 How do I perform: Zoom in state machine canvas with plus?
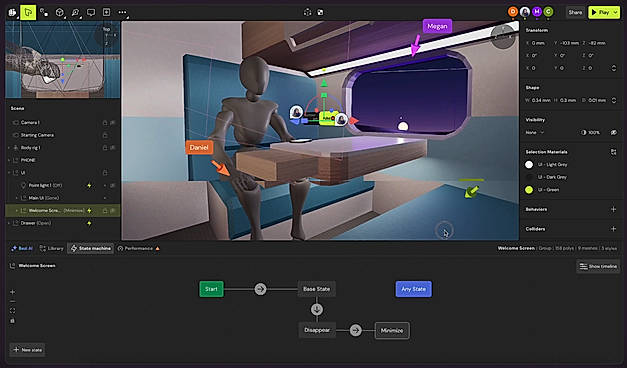[12, 292]
